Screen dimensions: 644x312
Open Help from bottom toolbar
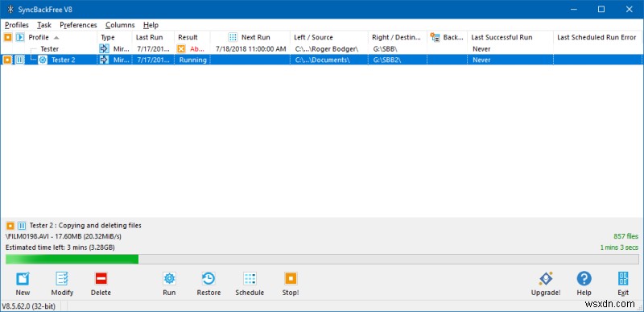(x=584, y=284)
